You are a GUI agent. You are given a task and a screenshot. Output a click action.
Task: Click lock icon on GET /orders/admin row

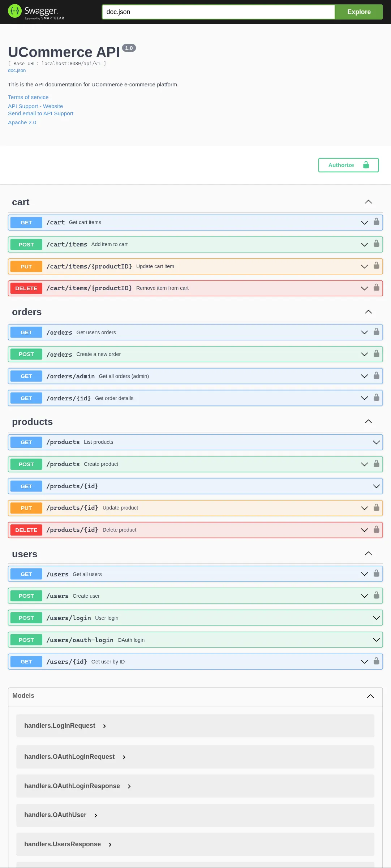[376, 376]
